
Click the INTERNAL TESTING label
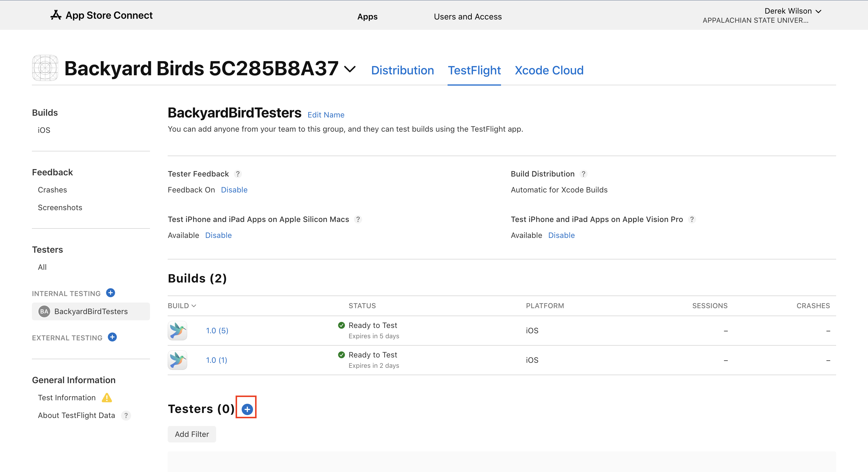click(66, 293)
